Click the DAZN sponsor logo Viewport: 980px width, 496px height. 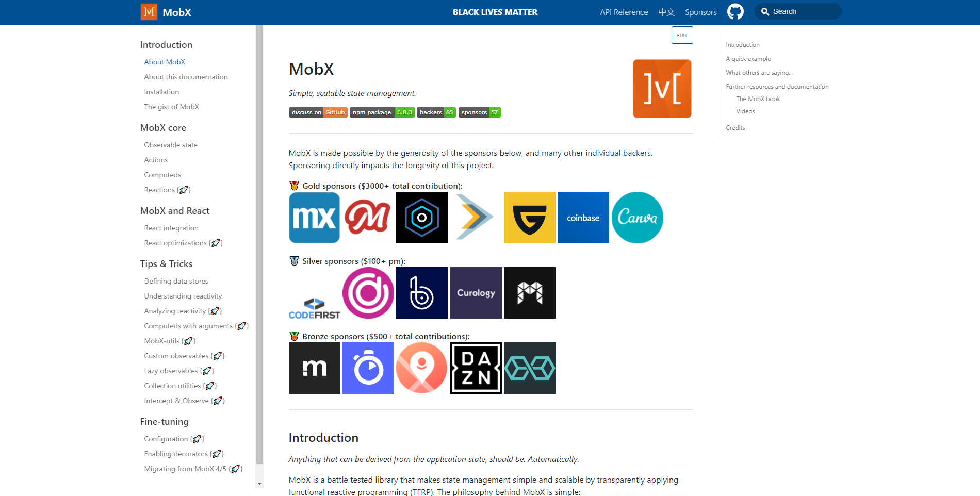click(x=476, y=368)
